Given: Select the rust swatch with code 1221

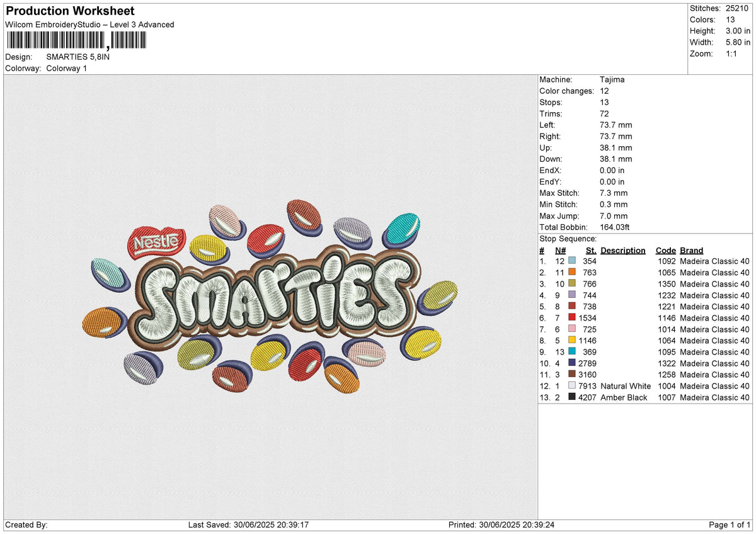Looking at the screenshot, I should tap(572, 306).
